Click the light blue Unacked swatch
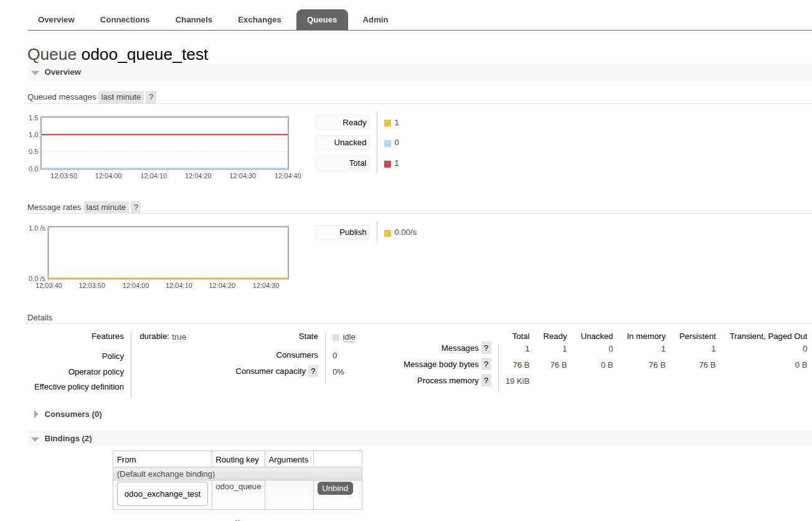Screen dimensions: 812x521 coord(387,143)
